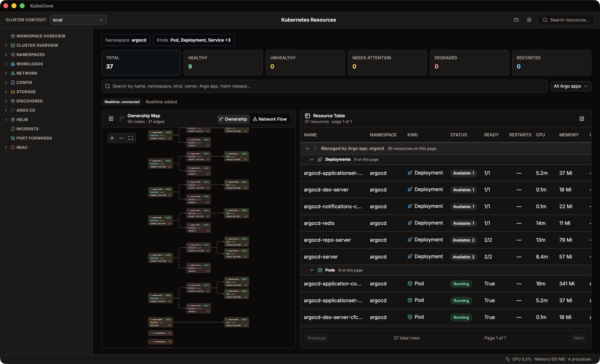
Task: Click the argocd-repo-server deployment row
Action: pyautogui.click(x=445, y=240)
